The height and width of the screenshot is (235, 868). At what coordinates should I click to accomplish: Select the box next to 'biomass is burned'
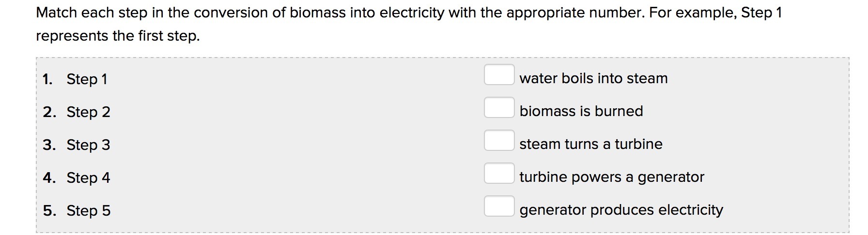pyautogui.click(x=499, y=108)
